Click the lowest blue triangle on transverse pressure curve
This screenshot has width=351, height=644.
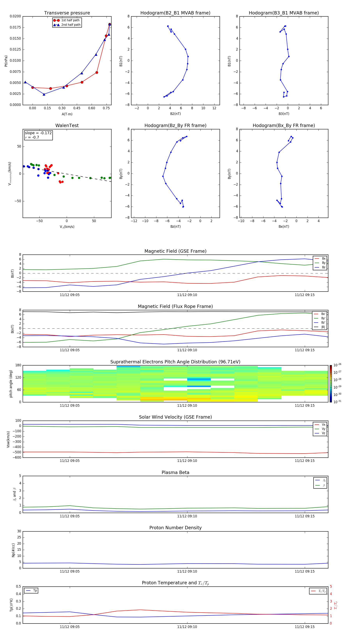(x=44, y=94)
